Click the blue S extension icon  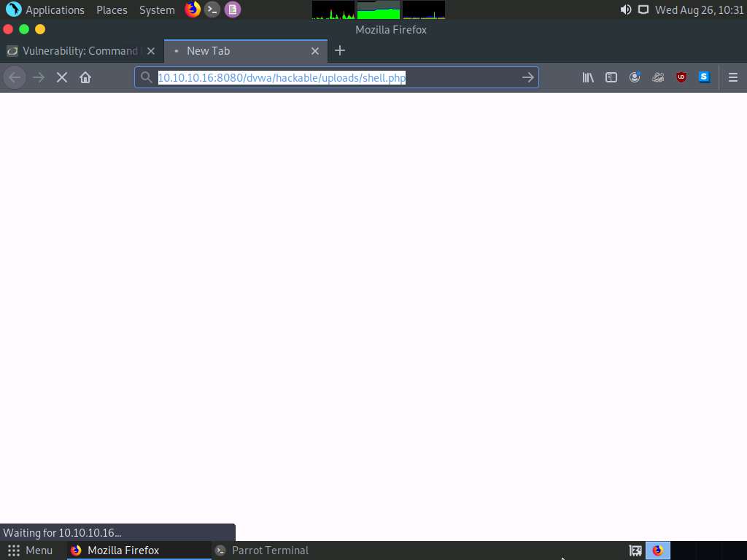(x=703, y=77)
